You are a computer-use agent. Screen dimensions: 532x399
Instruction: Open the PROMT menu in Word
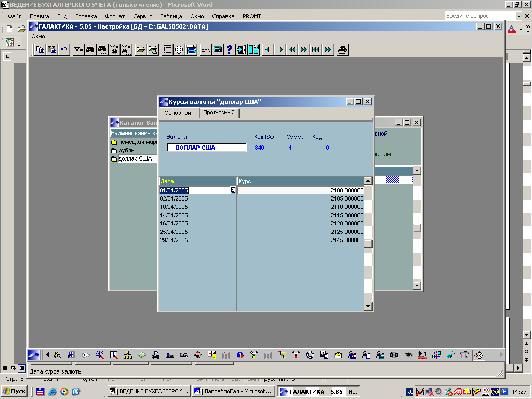point(252,16)
